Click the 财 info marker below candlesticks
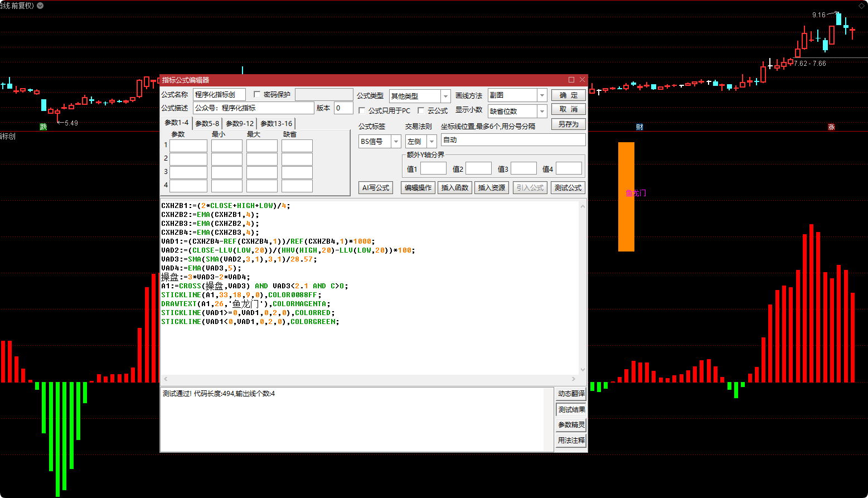The height and width of the screenshot is (498, 868). click(x=639, y=127)
